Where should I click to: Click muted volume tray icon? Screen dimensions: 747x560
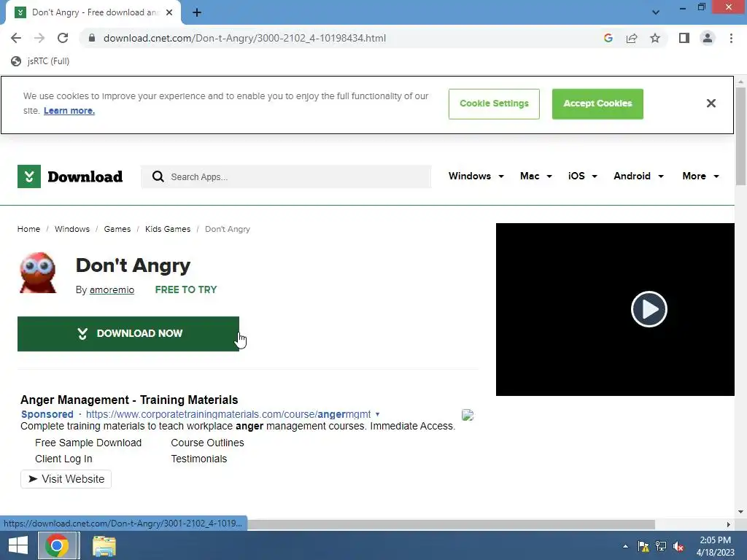pos(678,546)
